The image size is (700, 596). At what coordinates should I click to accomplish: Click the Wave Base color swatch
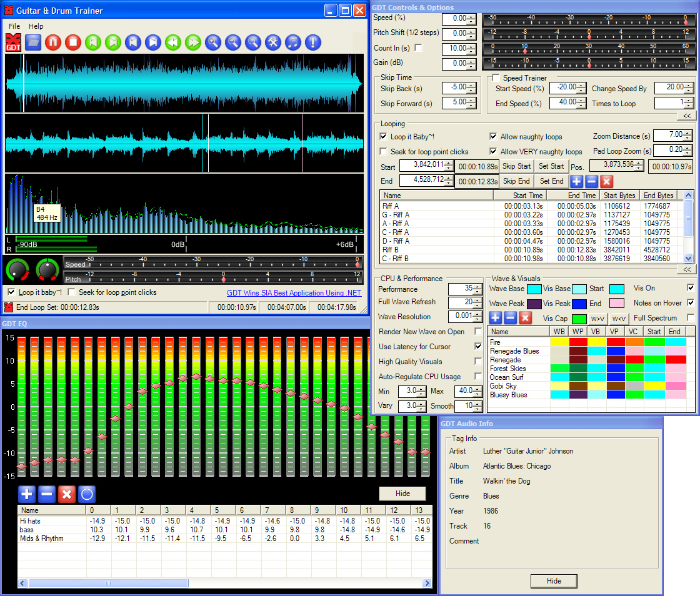tap(534, 289)
